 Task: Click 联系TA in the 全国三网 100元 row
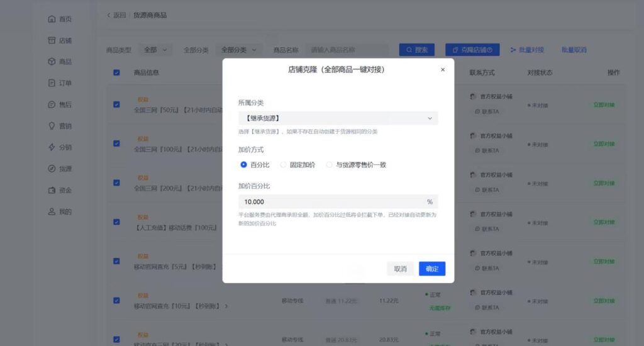(487, 150)
